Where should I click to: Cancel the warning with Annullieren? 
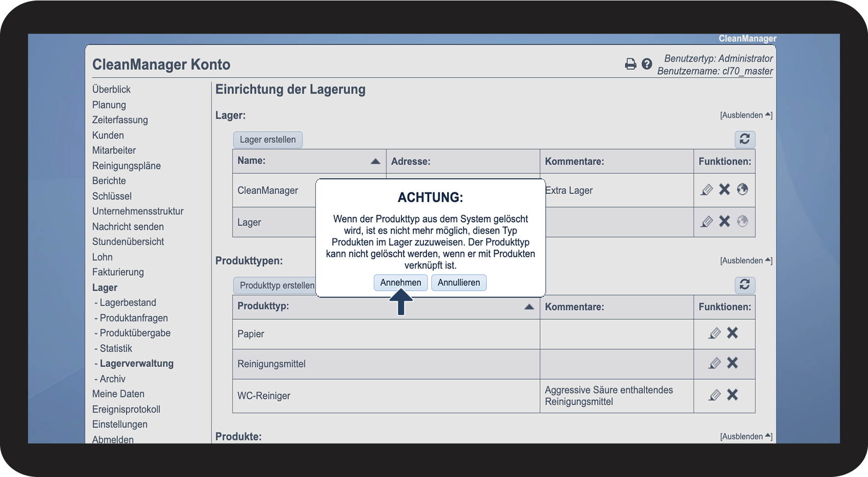(459, 282)
